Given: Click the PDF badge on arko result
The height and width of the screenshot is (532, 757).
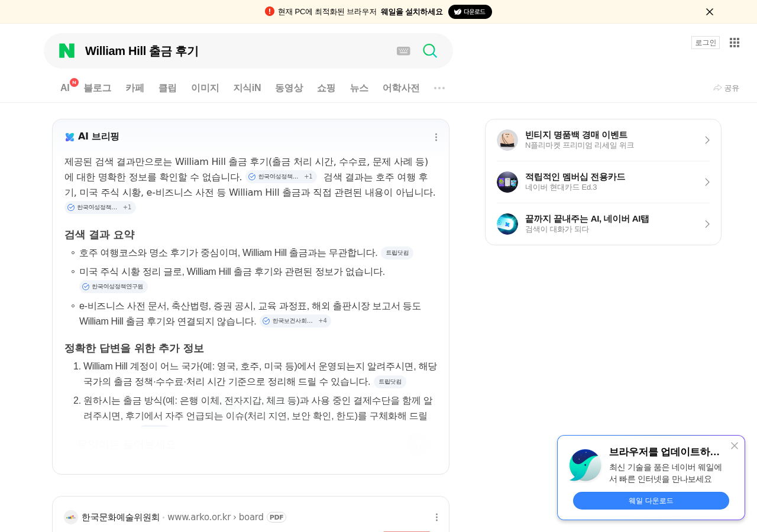Looking at the screenshot, I should tap(276, 517).
